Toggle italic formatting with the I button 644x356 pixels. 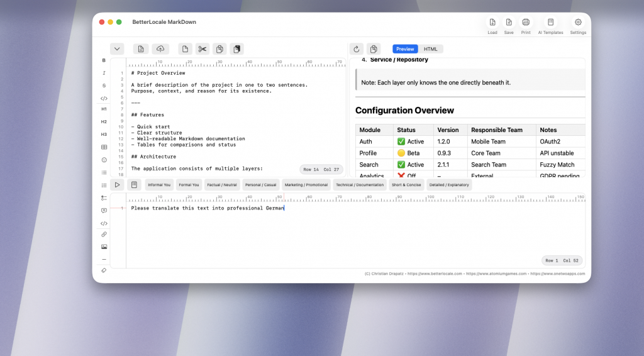click(x=104, y=73)
